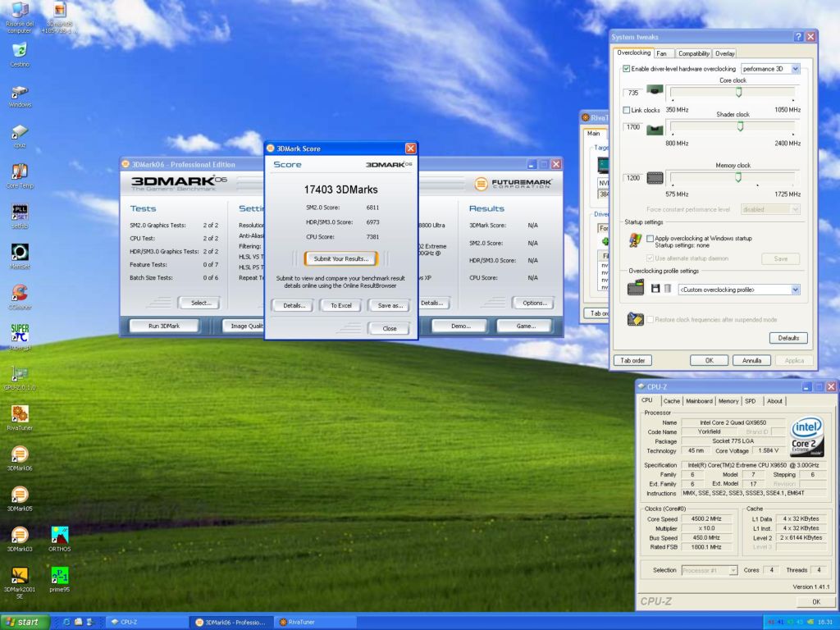
Task: Click the help question mark in System tweaks
Action: pos(798,36)
